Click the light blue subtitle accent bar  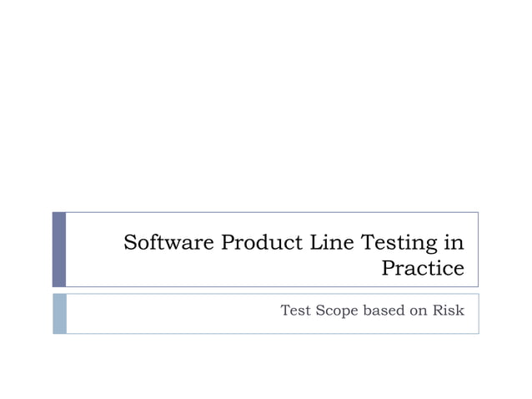coord(60,314)
